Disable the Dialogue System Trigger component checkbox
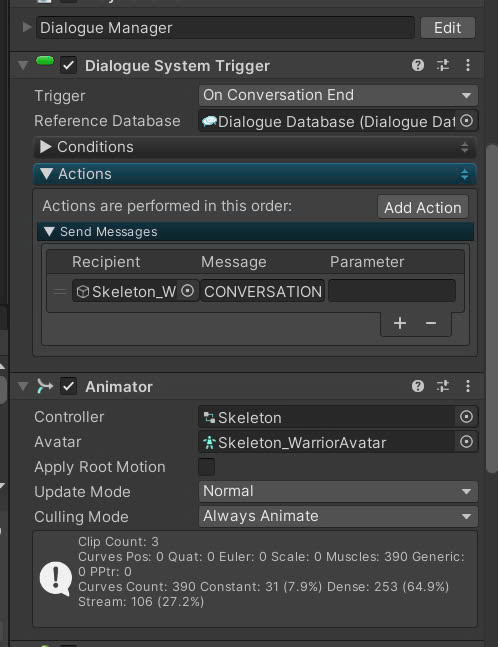 click(68, 66)
